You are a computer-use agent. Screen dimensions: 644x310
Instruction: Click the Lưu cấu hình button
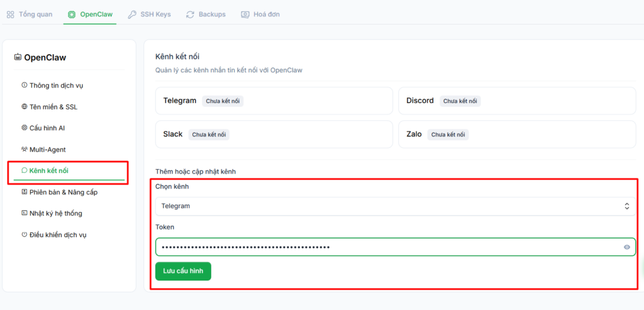183,272
